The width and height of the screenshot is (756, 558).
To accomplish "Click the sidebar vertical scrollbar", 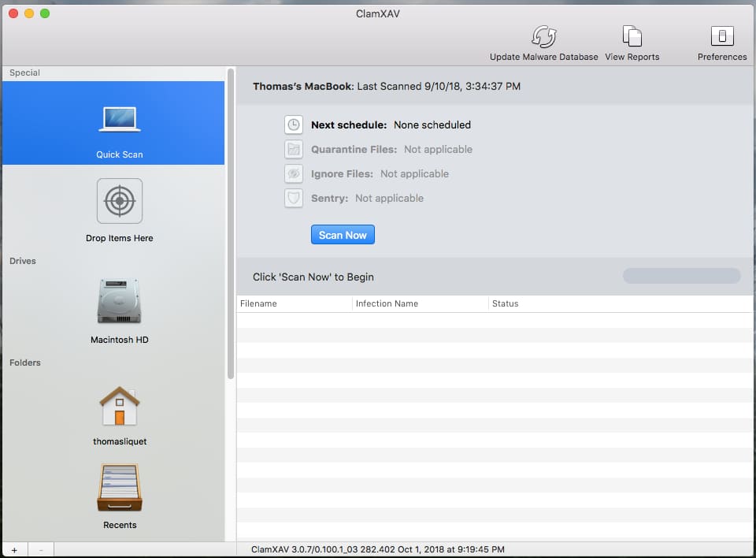I will [x=231, y=224].
